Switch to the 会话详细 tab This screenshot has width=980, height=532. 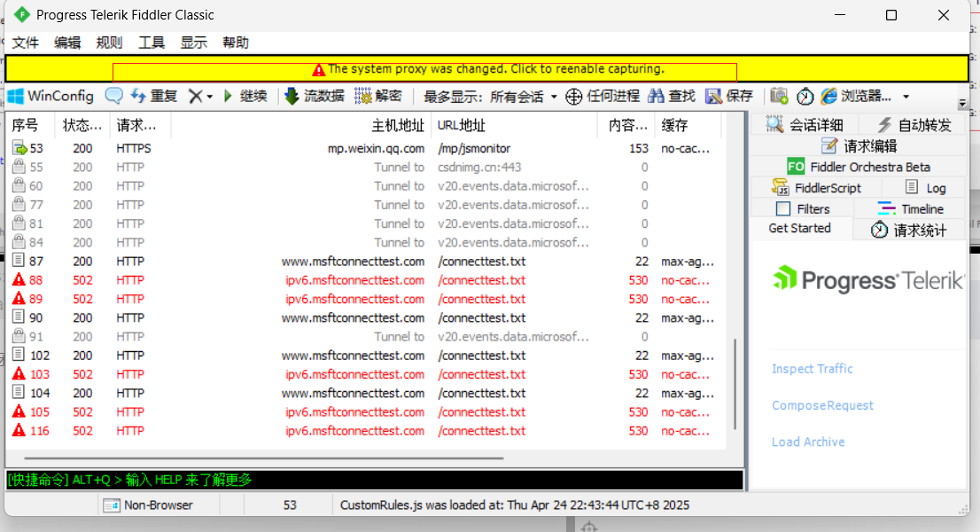click(x=805, y=125)
